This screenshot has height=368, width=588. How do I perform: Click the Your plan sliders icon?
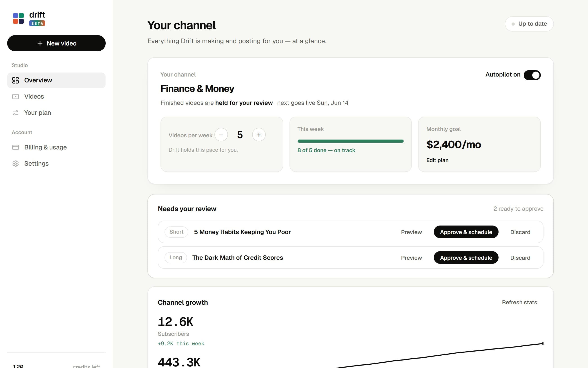[x=16, y=113]
